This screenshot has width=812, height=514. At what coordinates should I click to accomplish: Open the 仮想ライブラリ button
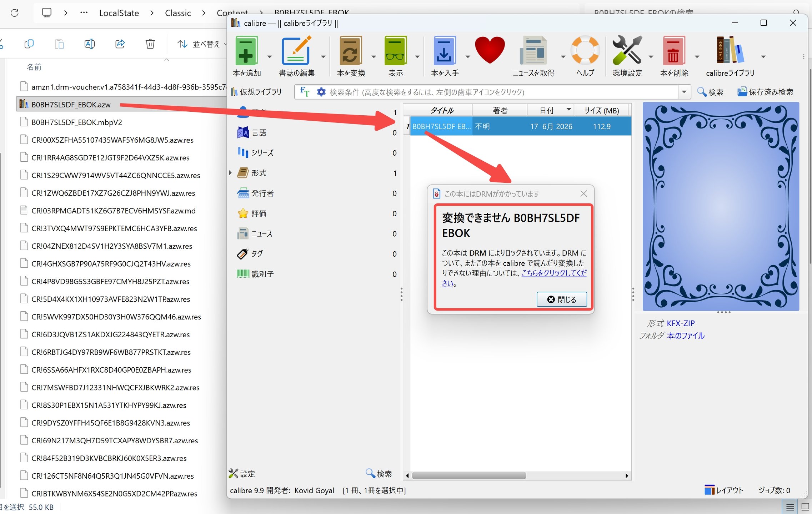pyautogui.click(x=256, y=92)
